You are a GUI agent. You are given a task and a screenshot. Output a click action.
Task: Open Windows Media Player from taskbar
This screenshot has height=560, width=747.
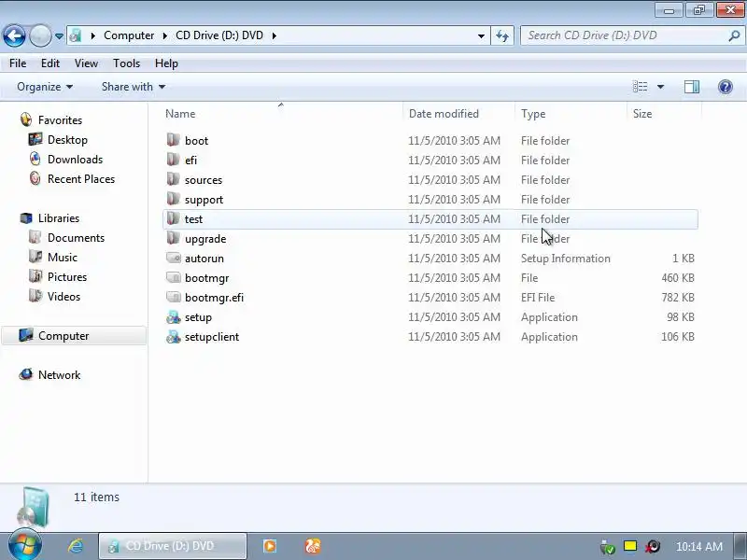pos(270,546)
